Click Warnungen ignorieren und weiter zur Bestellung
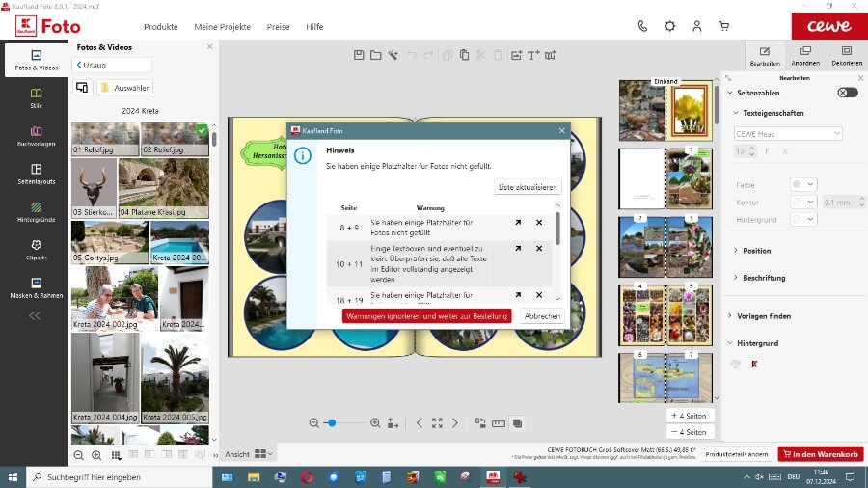Image resolution: width=868 pixels, height=488 pixels. (x=426, y=315)
